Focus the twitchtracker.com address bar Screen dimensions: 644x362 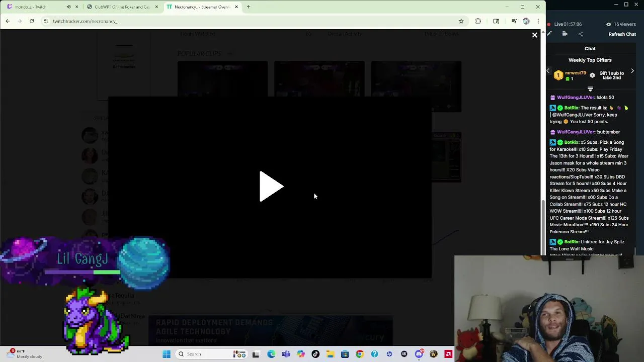coord(252,21)
